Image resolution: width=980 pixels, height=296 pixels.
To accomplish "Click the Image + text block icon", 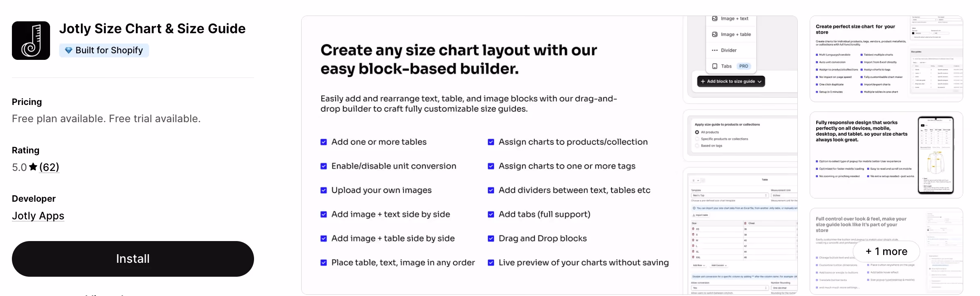I will click(x=714, y=18).
